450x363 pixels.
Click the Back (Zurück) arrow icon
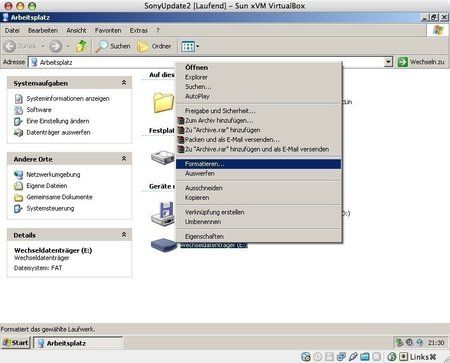pyautogui.click(x=10, y=46)
